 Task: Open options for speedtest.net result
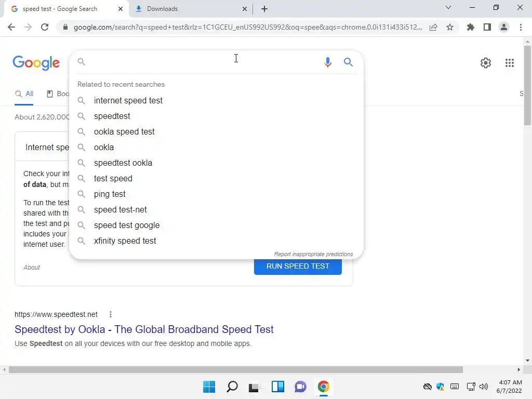click(x=110, y=314)
